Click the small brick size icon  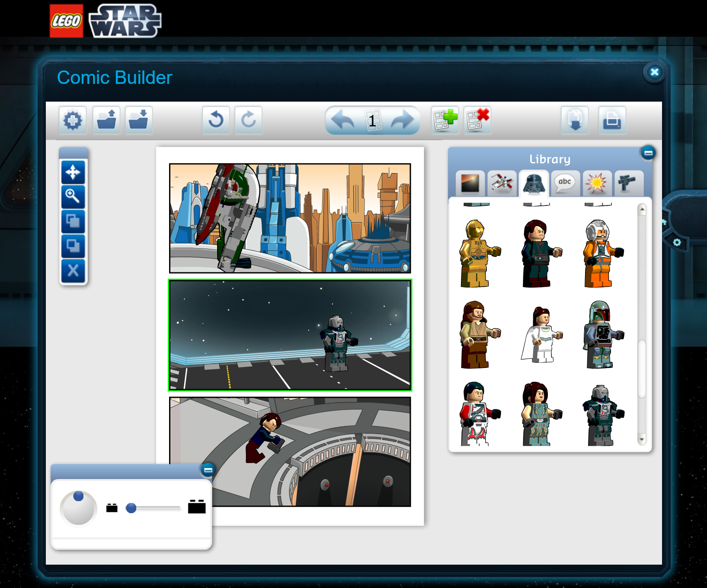coord(112,508)
